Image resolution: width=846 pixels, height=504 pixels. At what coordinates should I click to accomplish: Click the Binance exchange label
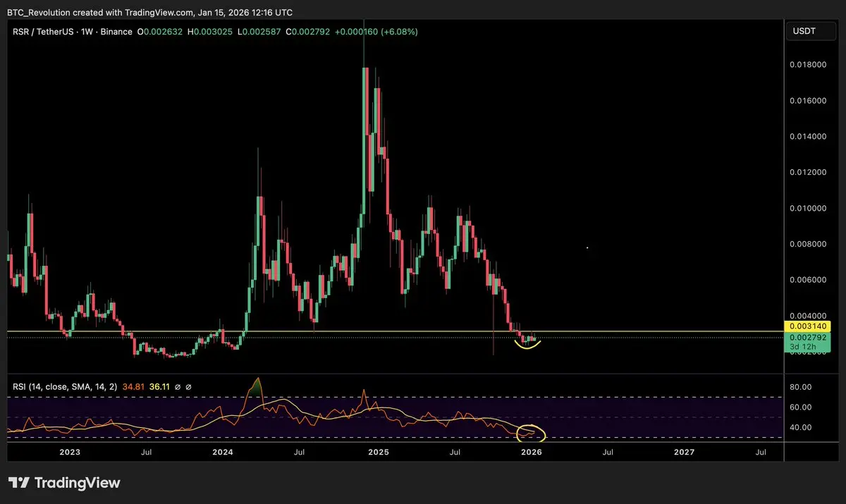116,32
